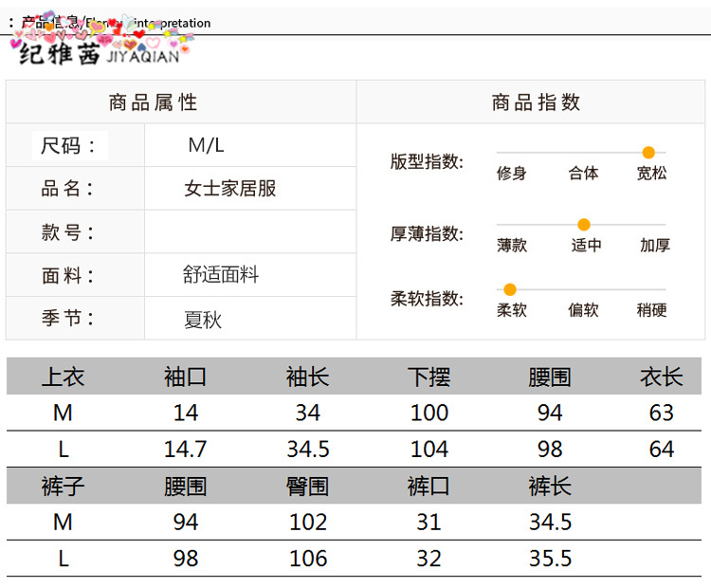Viewport: 711px width, 588px height.
Task: Click the 款号 label
Action: click(67, 231)
